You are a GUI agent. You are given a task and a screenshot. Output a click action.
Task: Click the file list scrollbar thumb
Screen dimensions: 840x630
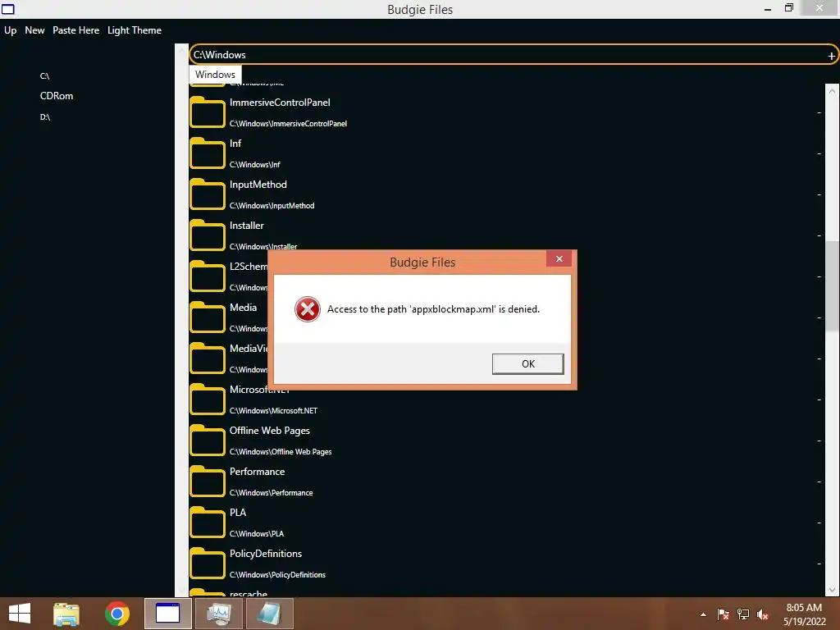832,286
